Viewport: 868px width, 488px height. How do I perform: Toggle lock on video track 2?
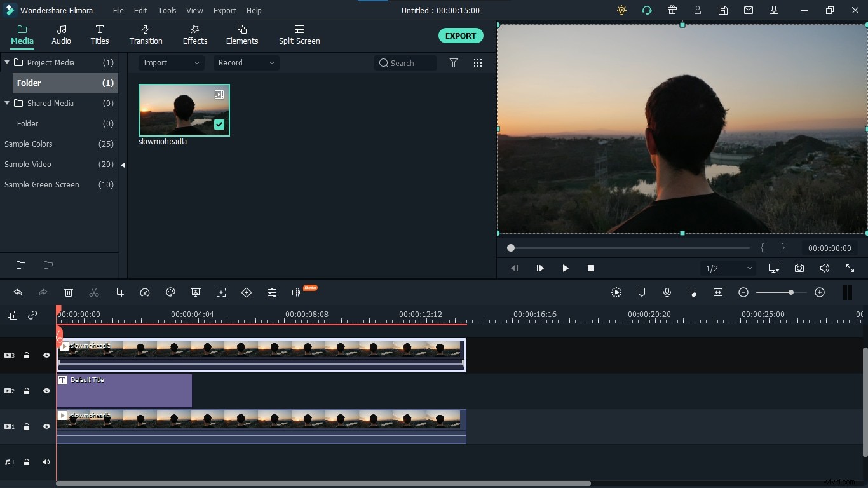tap(27, 391)
